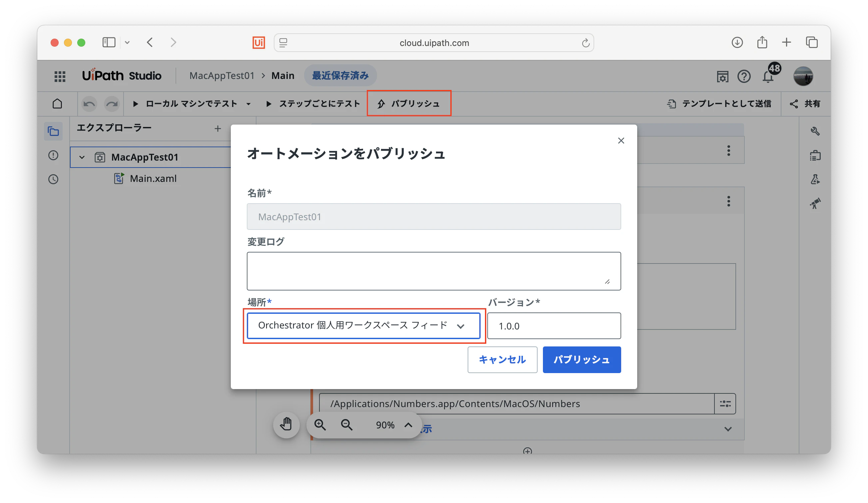Viewport: 868px width, 503px height.
Task: Add a new item in Explorer
Action: pyautogui.click(x=218, y=129)
